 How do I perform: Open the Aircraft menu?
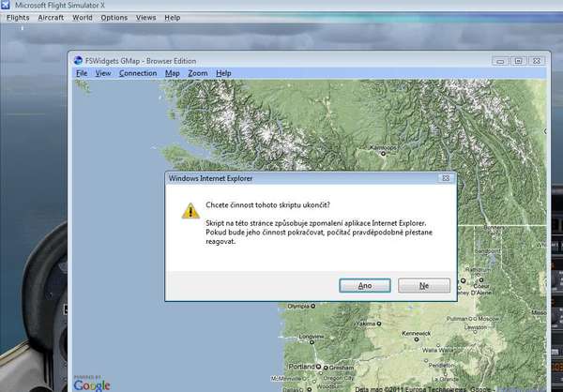point(51,18)
